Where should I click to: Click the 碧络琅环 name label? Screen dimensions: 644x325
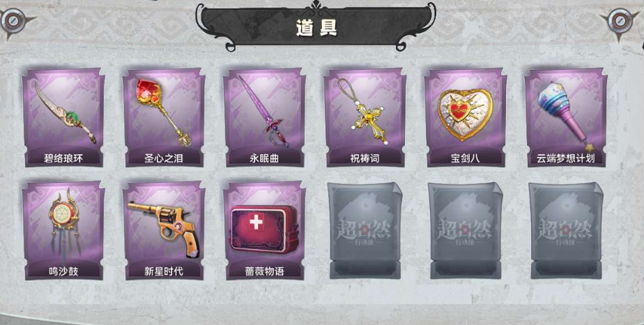(x=63, y=158)
